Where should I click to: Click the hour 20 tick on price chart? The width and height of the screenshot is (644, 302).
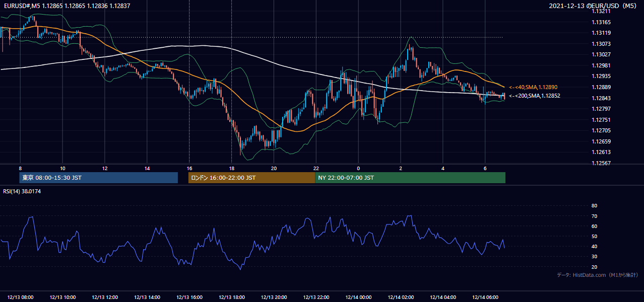point(274,168)
